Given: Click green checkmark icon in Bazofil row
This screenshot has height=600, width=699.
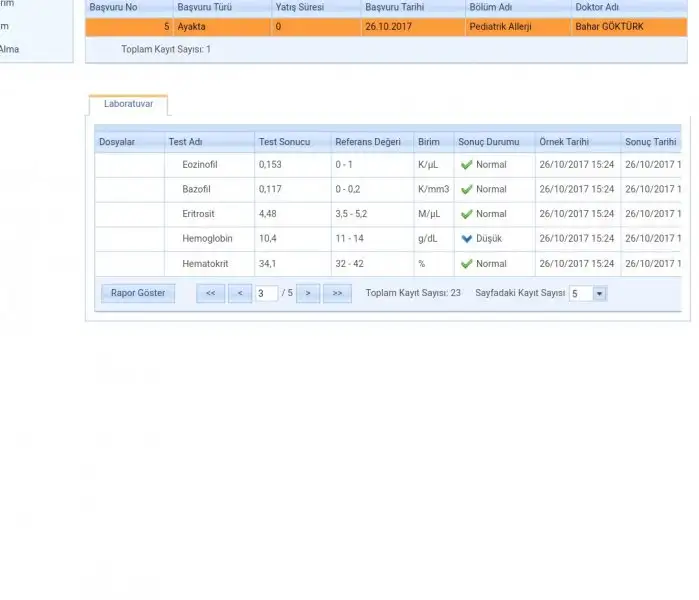Looking at the screenshot, I should coord(466,189).
